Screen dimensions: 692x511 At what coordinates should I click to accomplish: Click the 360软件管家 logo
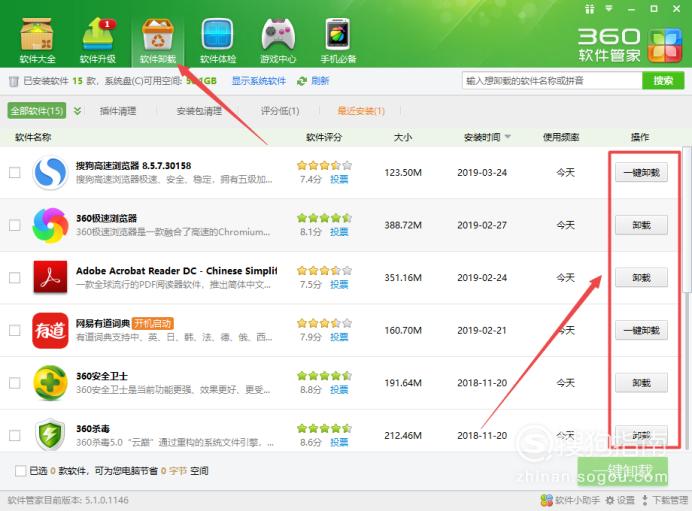click(629, 45)
